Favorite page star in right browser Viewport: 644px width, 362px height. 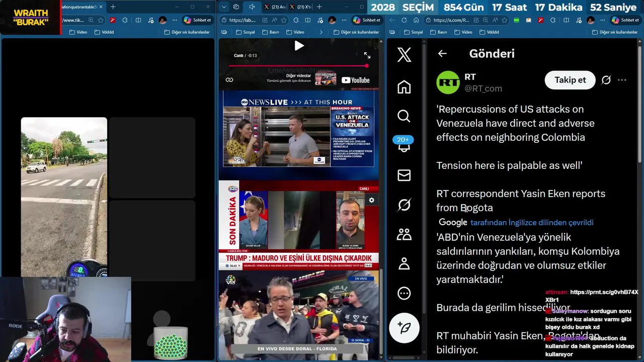pos(505,20)
